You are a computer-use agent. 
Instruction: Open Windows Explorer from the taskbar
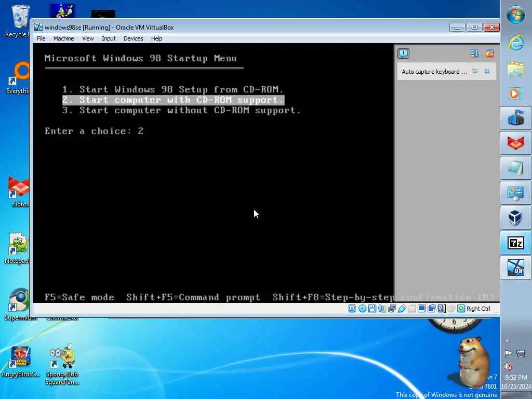click(516, 69)
